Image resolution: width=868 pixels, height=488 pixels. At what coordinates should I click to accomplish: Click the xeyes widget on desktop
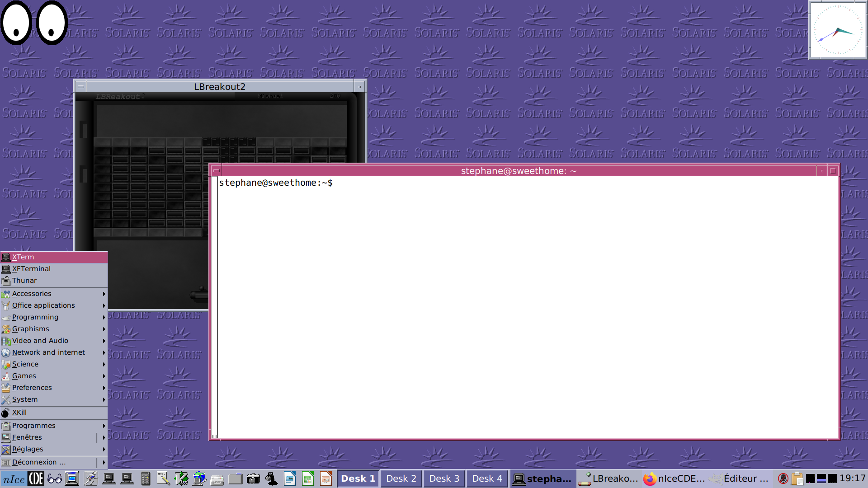(34, 23)
